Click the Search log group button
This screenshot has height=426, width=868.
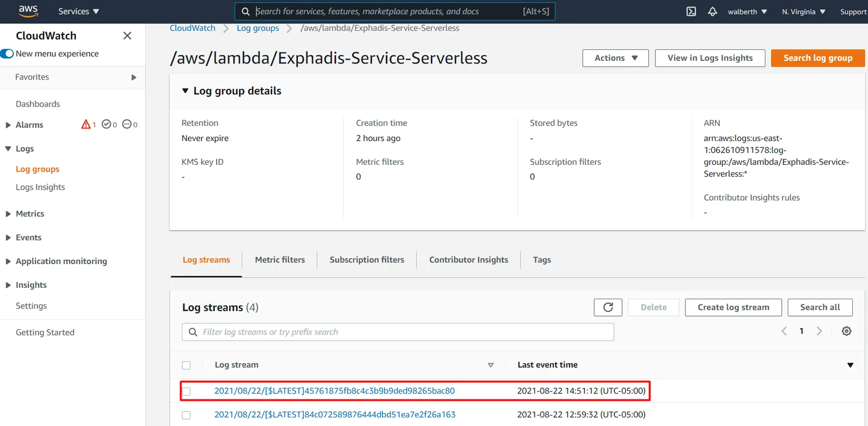(818, 58)
